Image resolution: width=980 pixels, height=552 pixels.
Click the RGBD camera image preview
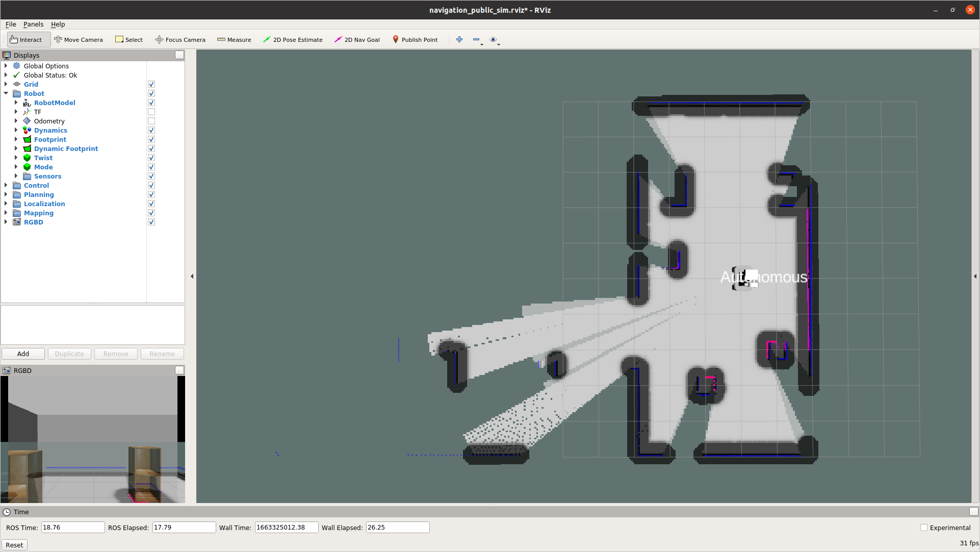coord(93,439)
